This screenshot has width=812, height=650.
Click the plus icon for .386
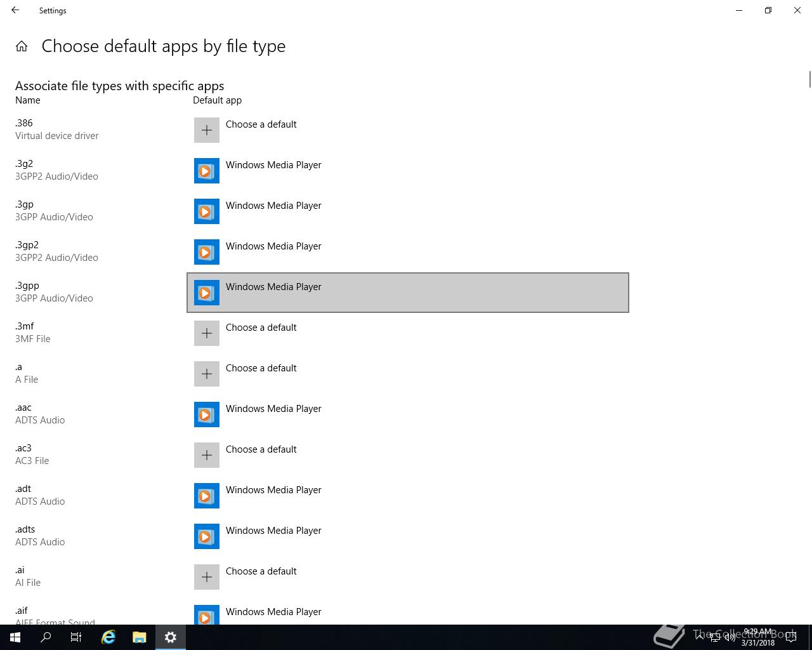pyautogui.click(x=207, y=130)
